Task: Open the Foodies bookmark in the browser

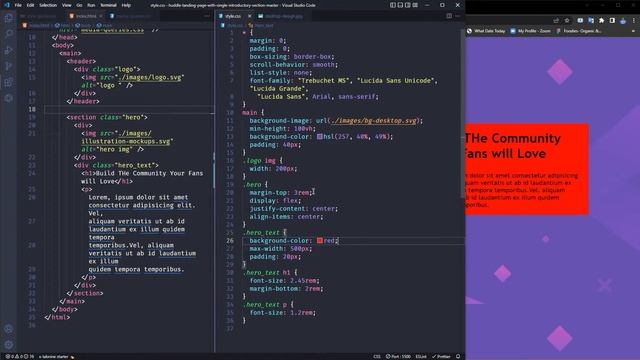Action: [x=579, y=31]
